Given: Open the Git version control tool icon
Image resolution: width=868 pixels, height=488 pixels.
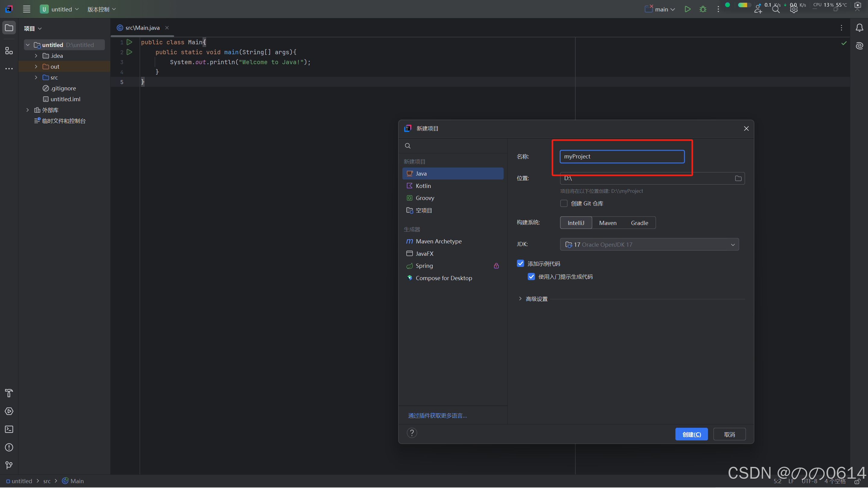Looking at the screenshot, I should tap(9, 465).
